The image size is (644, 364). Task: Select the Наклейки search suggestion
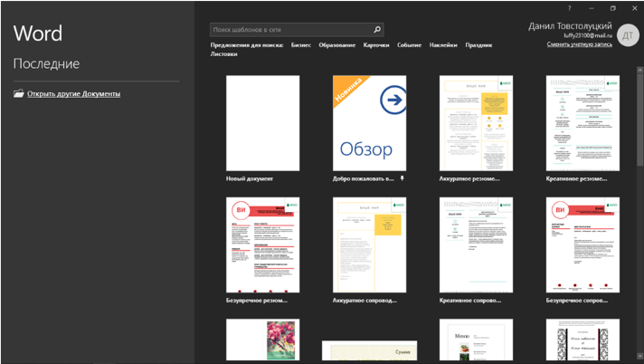point(443,45)
